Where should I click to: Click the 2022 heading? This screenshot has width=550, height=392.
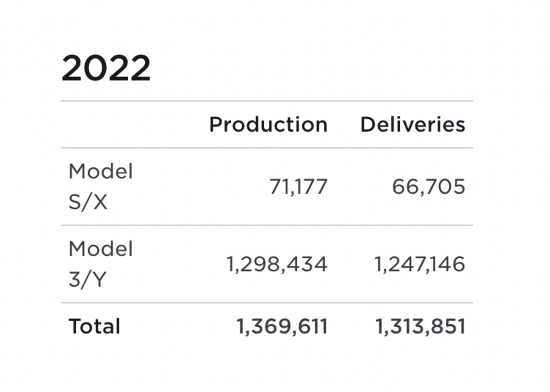tap(106, 68)
